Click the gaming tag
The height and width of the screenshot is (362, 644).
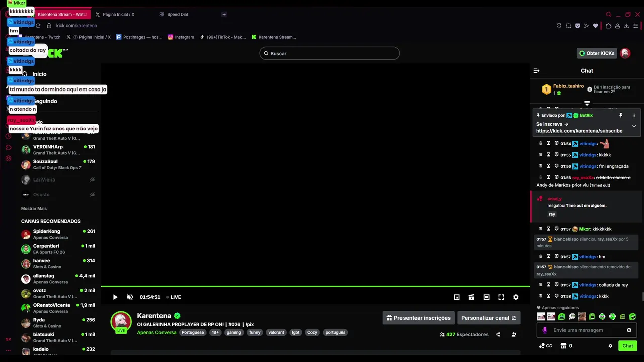tap(234, 332)
